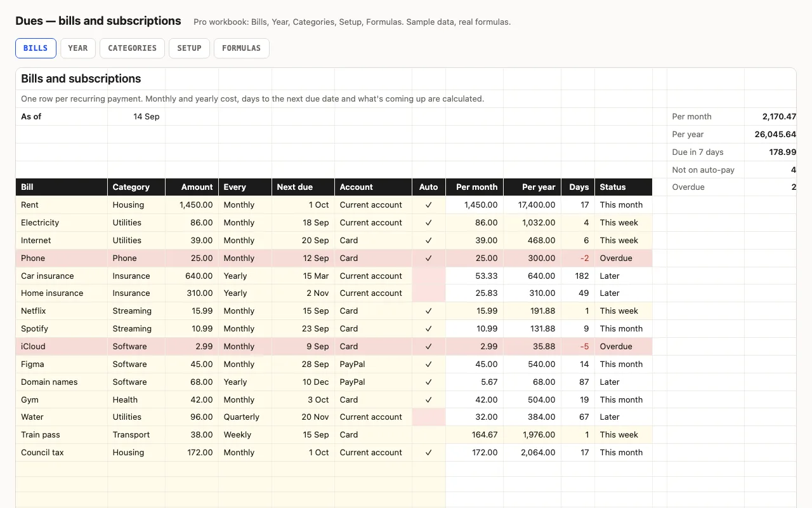Click the -2 days value for Phone
Image resolution: width=812 pixels, height=508 pixels.
[x=578, y=258]
